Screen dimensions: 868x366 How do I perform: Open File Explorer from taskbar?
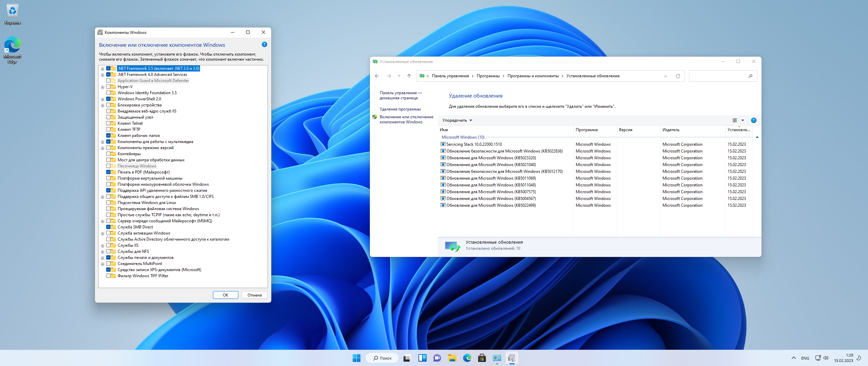coord(452,358)
